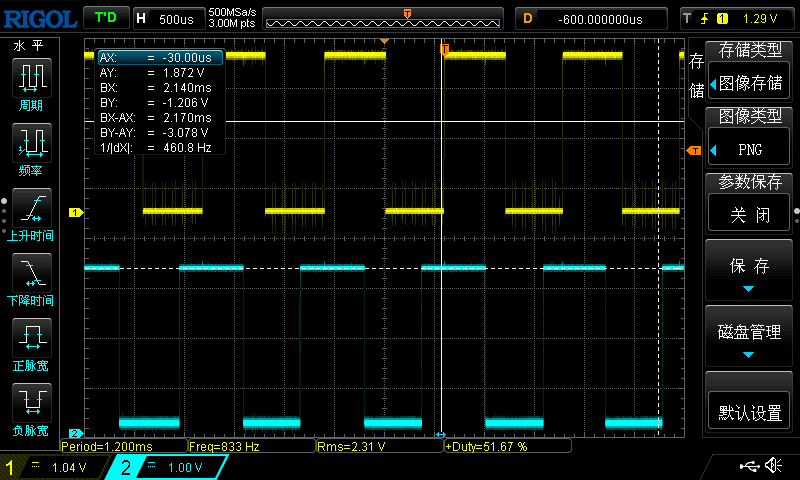Viewport: 800px width, 480px height.
Task: Click the T'D trigger status indicator
Action: [106, 18]
